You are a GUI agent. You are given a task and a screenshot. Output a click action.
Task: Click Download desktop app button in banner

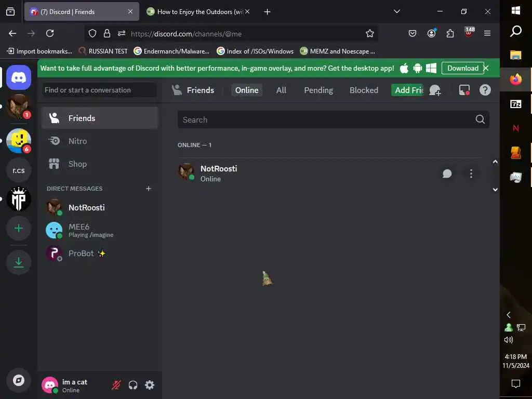pyautogui.click(x=462, y=68)
